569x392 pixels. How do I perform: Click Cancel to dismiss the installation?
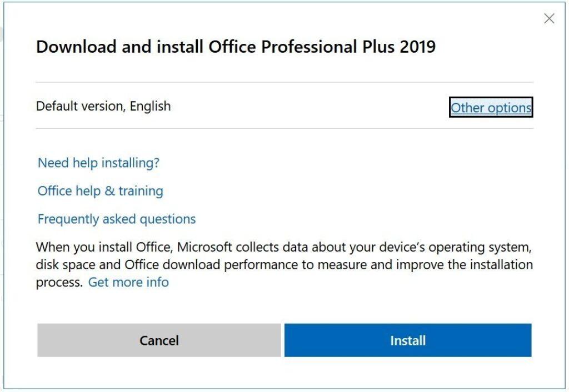pos(158,340)
